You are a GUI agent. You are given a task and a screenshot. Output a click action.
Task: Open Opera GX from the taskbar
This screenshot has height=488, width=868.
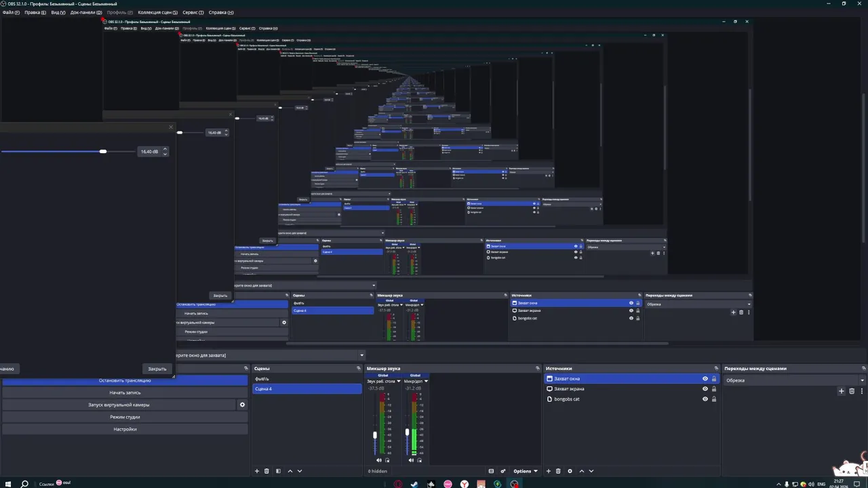coord(397,484)
